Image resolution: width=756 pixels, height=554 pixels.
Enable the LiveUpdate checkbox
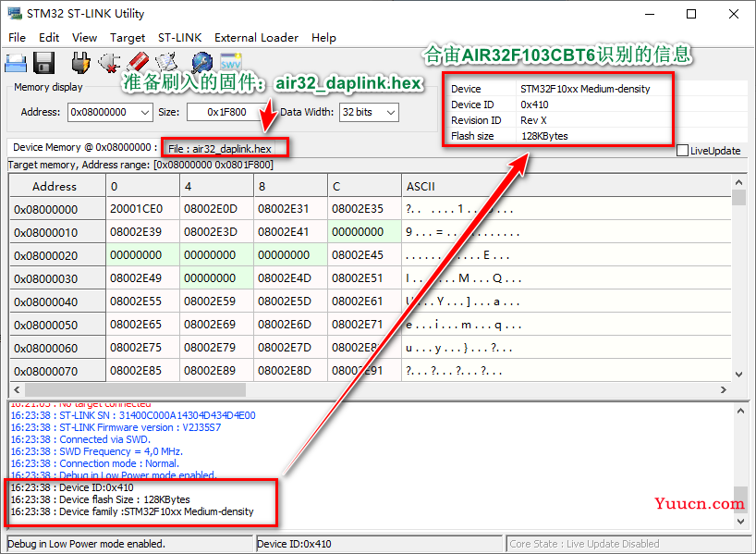pos(682,151)
